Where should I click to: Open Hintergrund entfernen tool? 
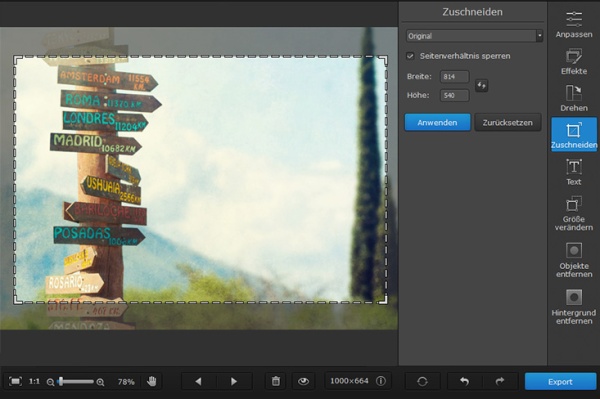574,307
